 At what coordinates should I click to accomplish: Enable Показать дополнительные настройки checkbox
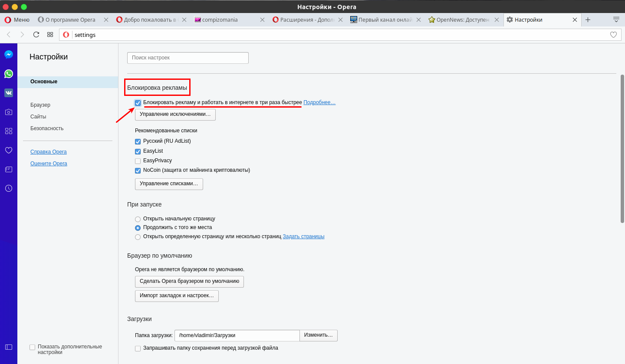pyautogui.click(x=33, y=347)
